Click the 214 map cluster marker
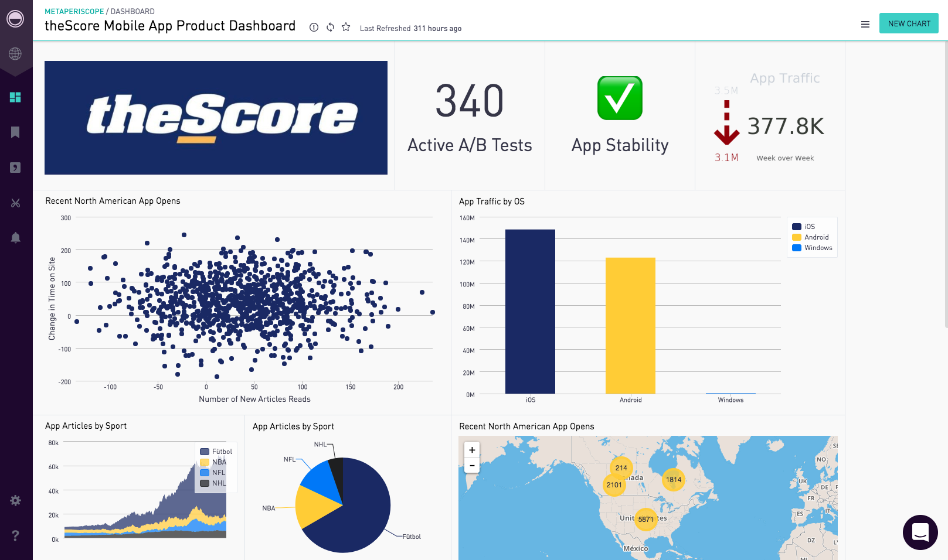Image resolution: width=948 pixels, height=560 pixels. coord(621,467)
